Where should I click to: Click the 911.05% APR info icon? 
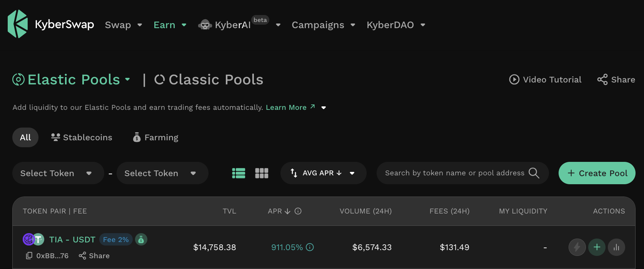coord(310,247)
